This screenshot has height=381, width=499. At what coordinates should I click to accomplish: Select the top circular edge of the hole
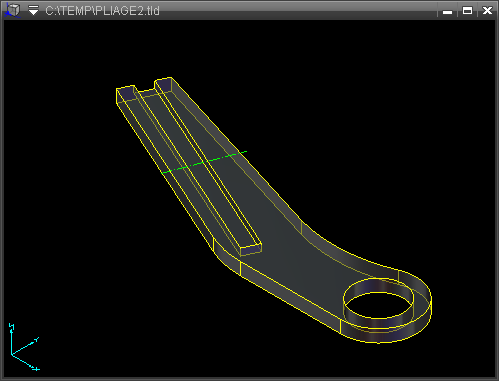(379, 279)
